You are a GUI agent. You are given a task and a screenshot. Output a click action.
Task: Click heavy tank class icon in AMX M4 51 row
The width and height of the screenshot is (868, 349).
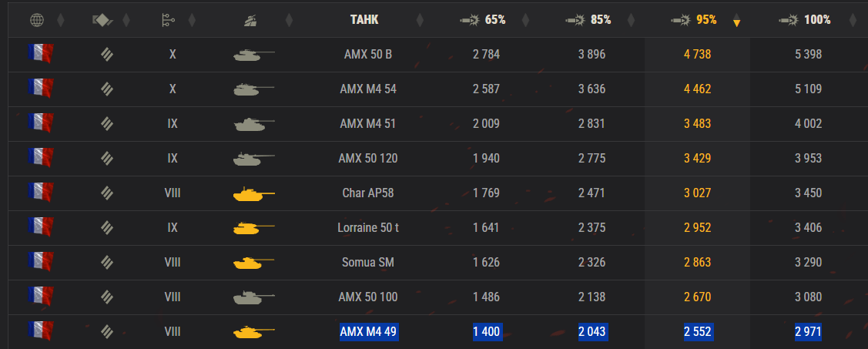click(107, 123)
